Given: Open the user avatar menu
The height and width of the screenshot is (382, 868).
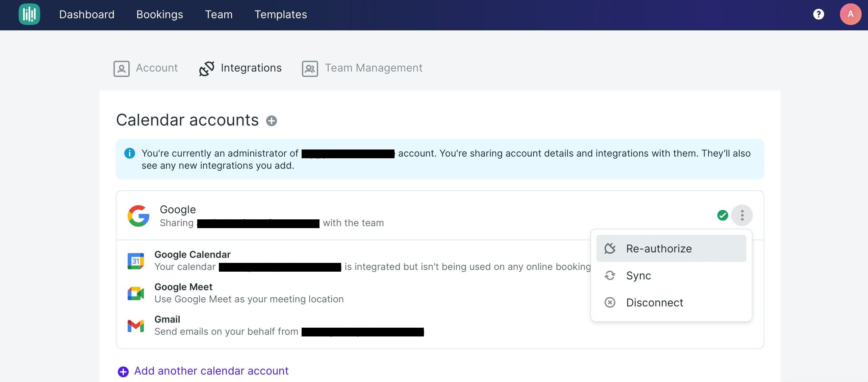Looking at the screenshot, I should 850,15.
